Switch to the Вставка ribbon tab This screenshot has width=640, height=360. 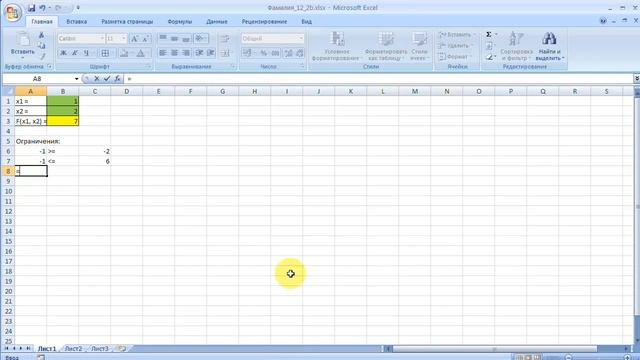(76, 22)
